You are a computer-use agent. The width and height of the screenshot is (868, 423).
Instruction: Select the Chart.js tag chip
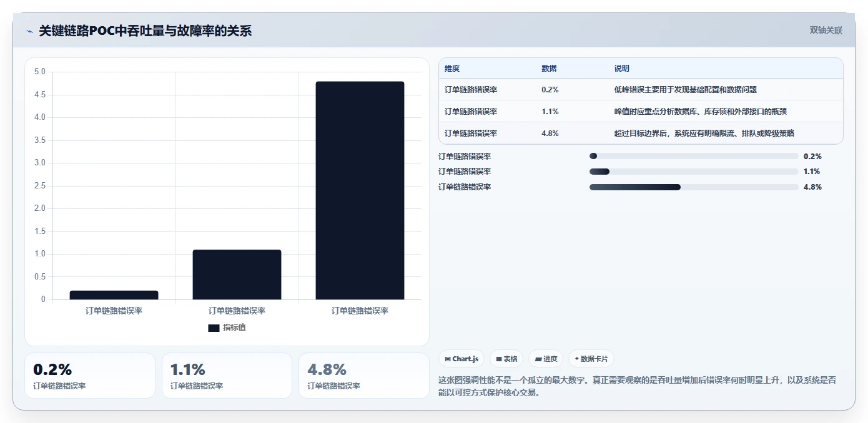point(461,359)
